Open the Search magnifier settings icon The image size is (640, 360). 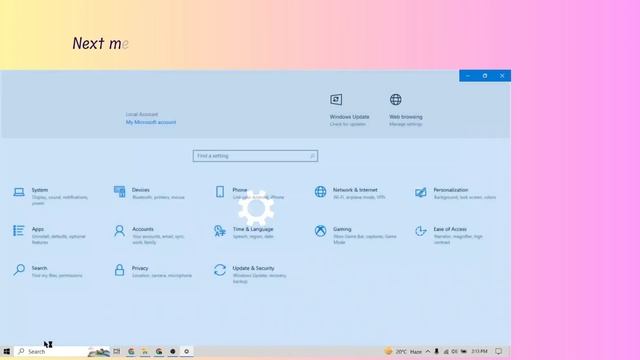[19, 270]
